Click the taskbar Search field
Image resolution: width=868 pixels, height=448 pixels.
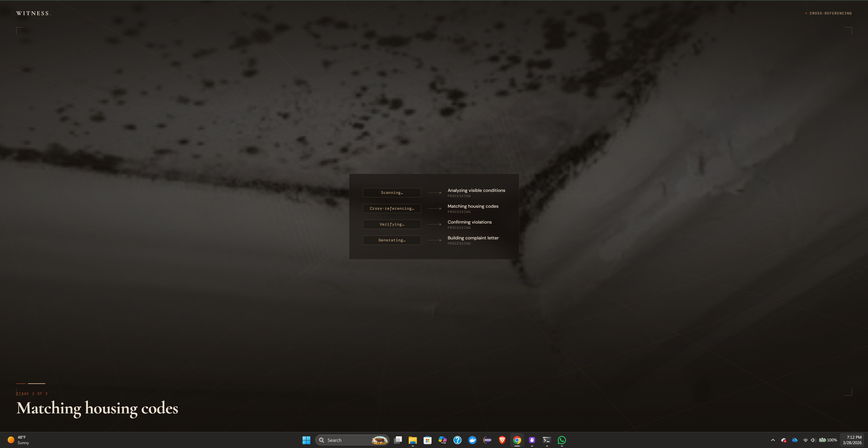347,440
